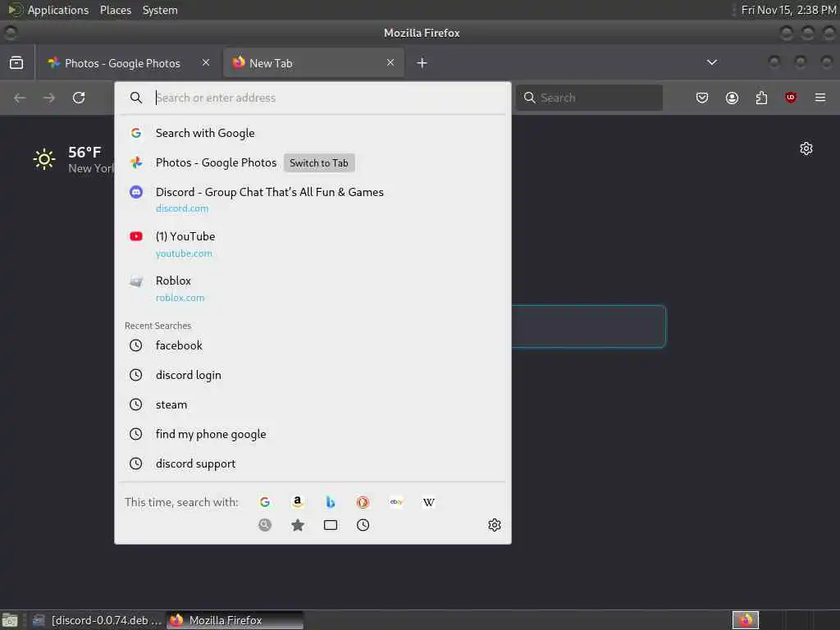Click the gray magnifier search engine icon
This screenshot has width=840, height=630.
coord(265,525)
